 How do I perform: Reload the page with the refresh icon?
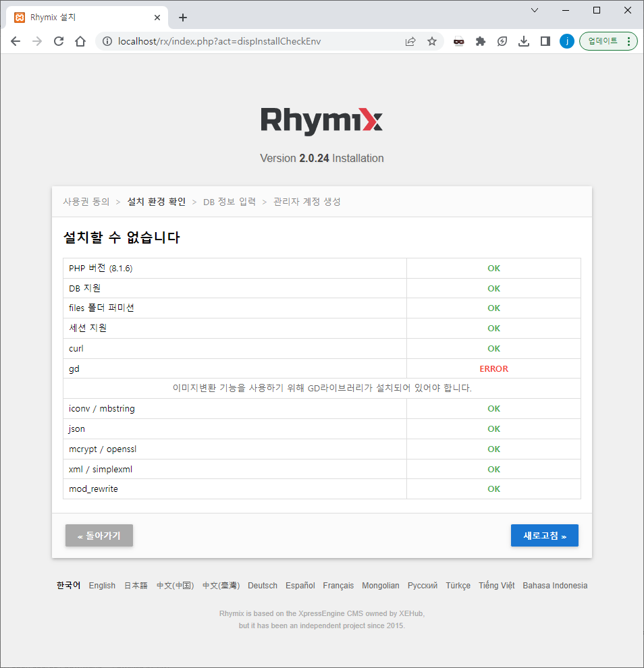pyautogui.click(x=59, y=41)
